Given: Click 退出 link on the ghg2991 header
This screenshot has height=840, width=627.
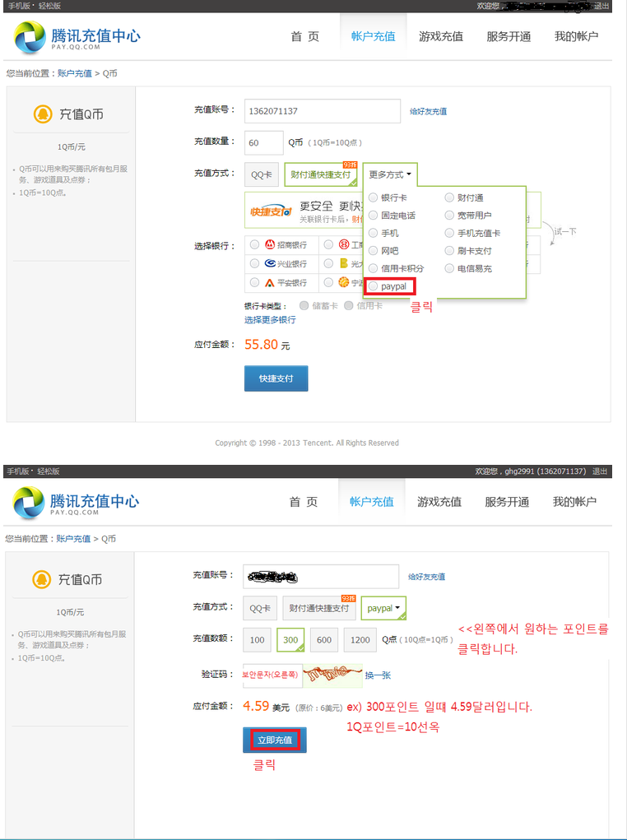Looking at the screenshot, I should (x=600, y=471).
